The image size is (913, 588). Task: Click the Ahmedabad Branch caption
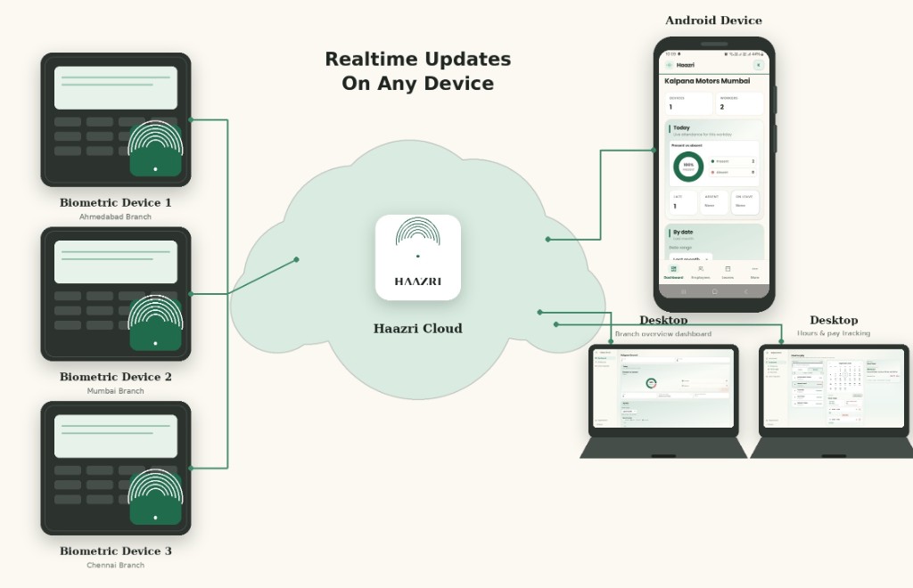[x=115, y=216]
